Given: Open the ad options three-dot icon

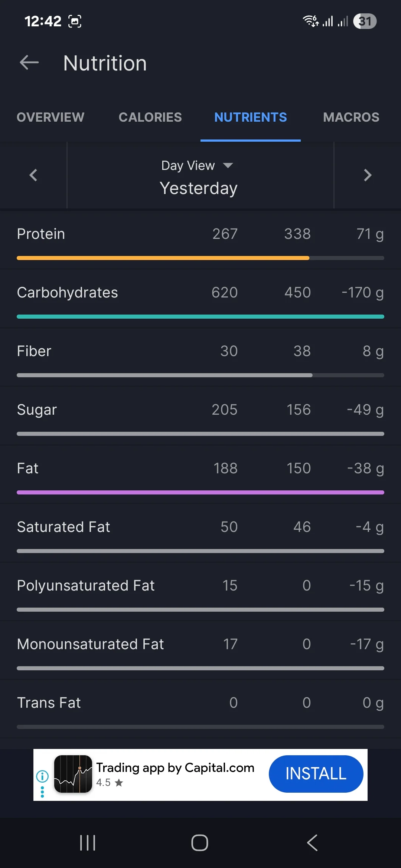Looking at the screenshot, I should pos(42,792).
